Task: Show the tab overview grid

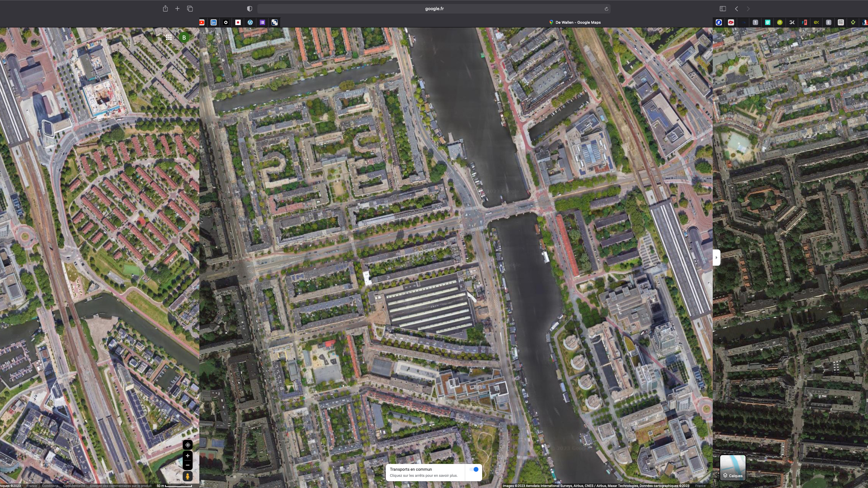Action: click(x=190, y=8)
